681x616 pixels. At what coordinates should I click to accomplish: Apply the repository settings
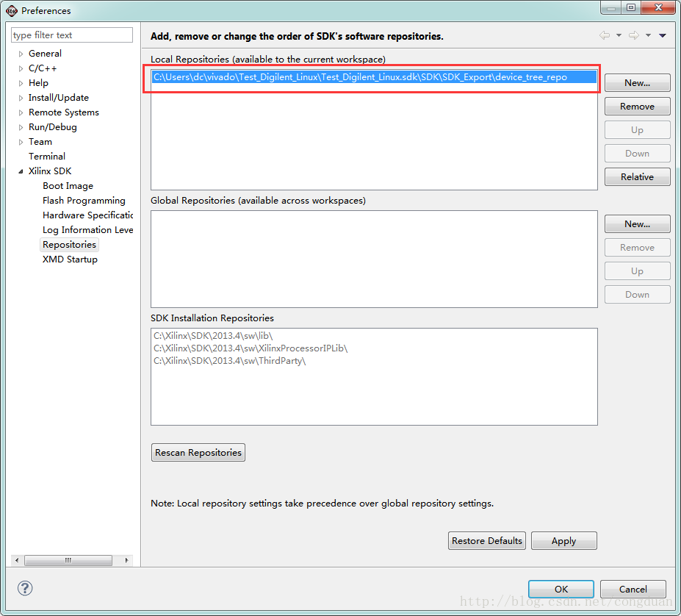pos(563,541)
